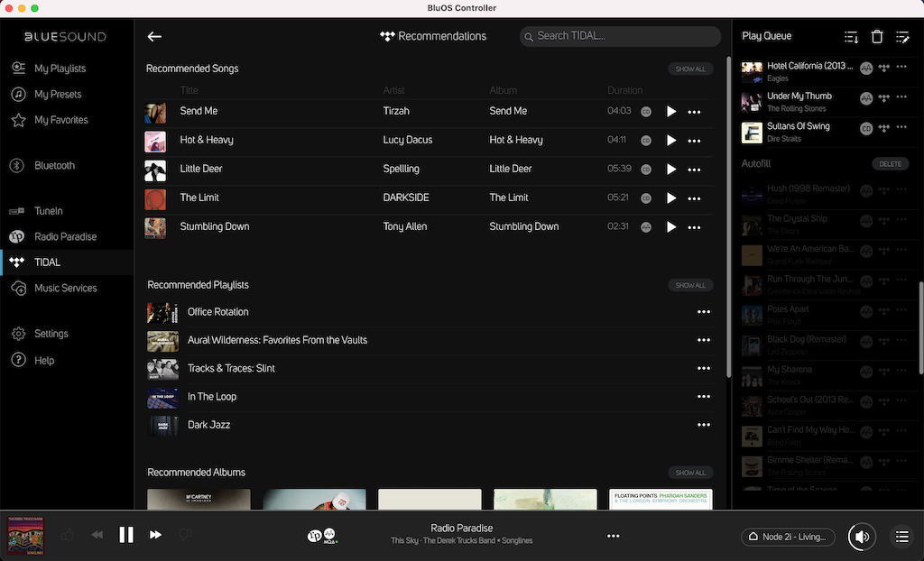The height and width of the screenshot is (561, 924).
Task: Open the Dark Jazz playlist
Action: 208,425
